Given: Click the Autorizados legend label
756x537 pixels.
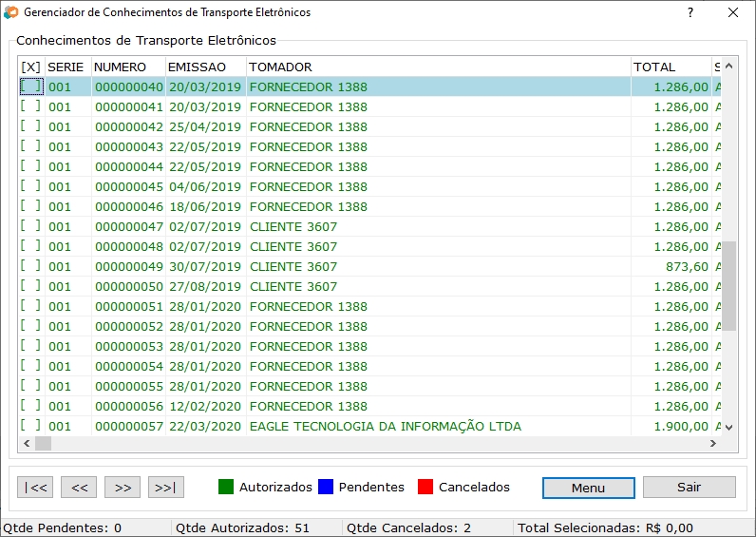Looking at the screenshot, I should pyautogui.click(x=275, y=487).
